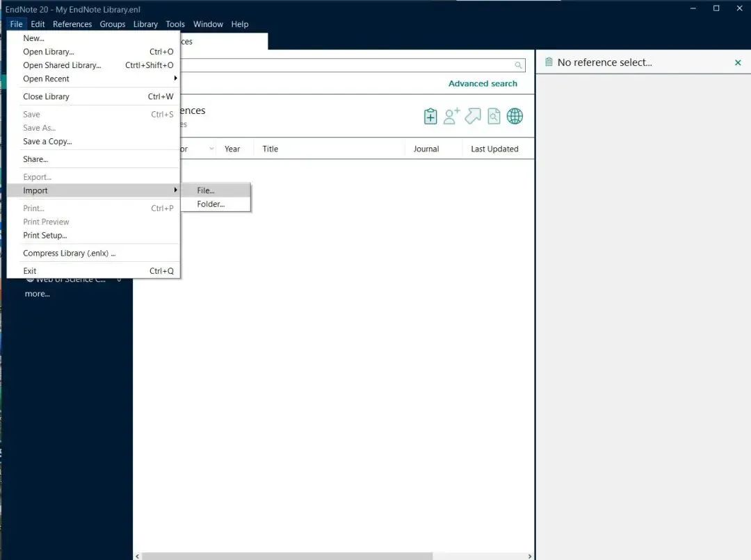Open the Edit menu
This screenshot has height=560, width=751.
click(x=38, y=24)
